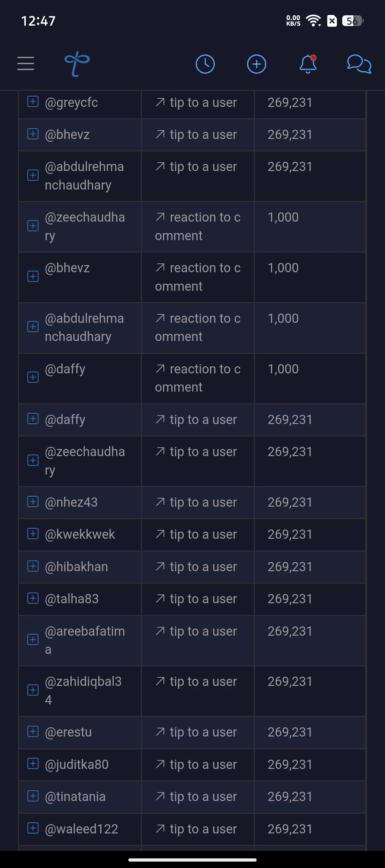Tap the battery indicator in status bar

click(x=353, y=21)
